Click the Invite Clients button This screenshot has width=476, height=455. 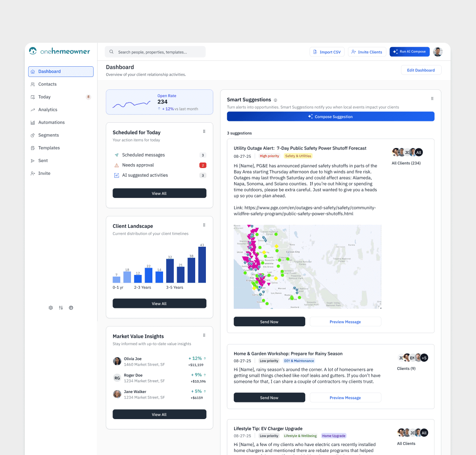click(x=367, y=52)
